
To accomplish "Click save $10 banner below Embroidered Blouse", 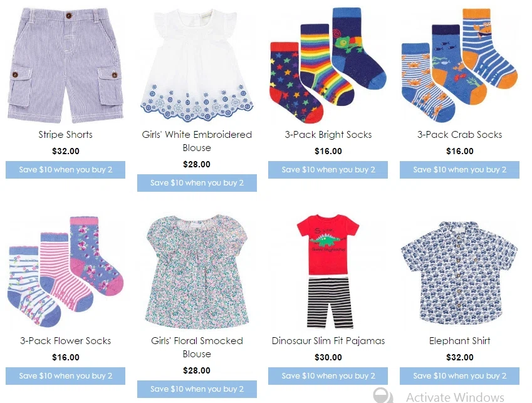I will pyautogui.click(x=197, y=183).
